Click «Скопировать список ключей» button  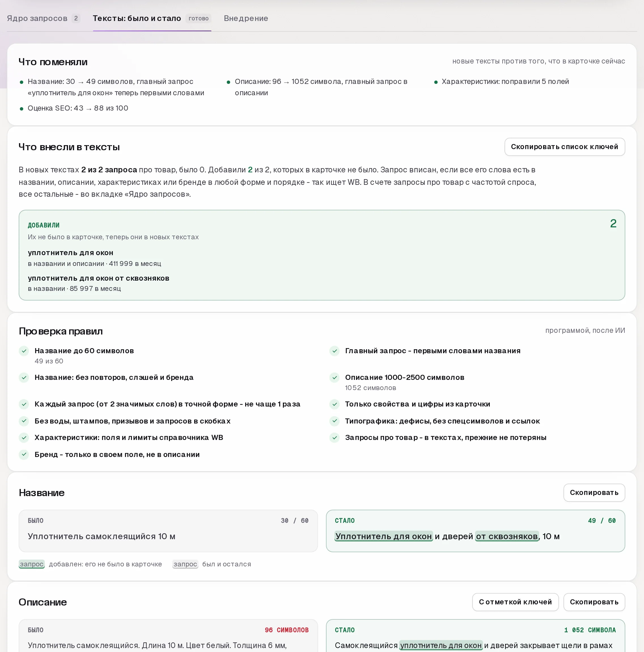564,147
